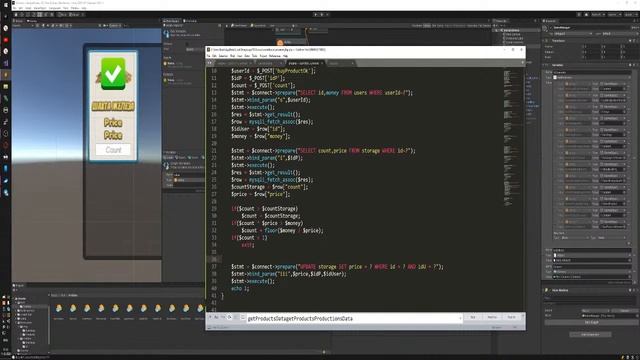
Task: Click the 'echo 1;' code line
Action: [240, 288]
